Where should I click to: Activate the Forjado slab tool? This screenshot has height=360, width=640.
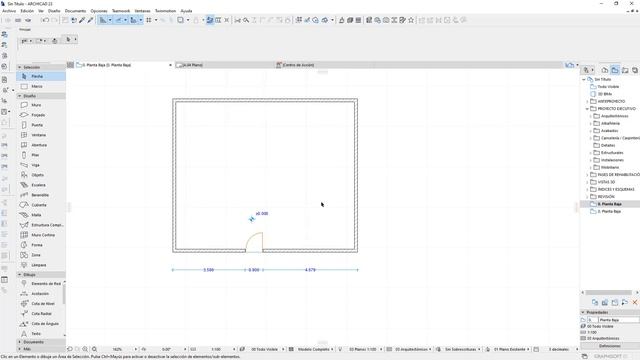tap(41, 115)
